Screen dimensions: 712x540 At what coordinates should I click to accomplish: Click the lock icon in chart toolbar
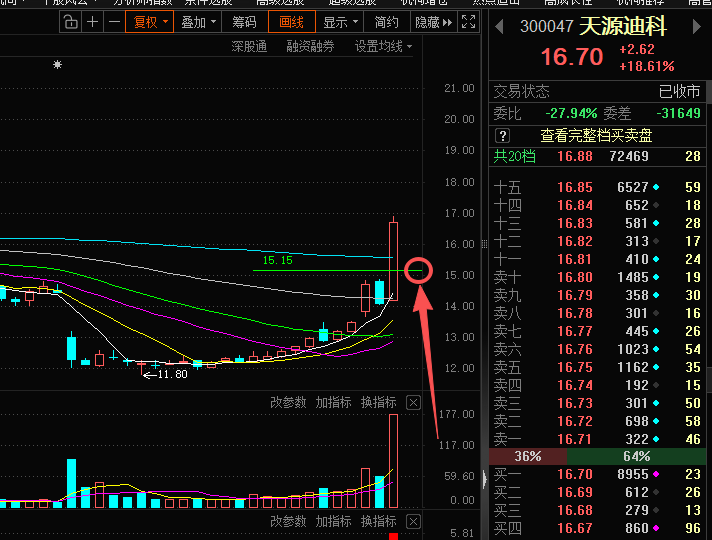tap(70, 22)
